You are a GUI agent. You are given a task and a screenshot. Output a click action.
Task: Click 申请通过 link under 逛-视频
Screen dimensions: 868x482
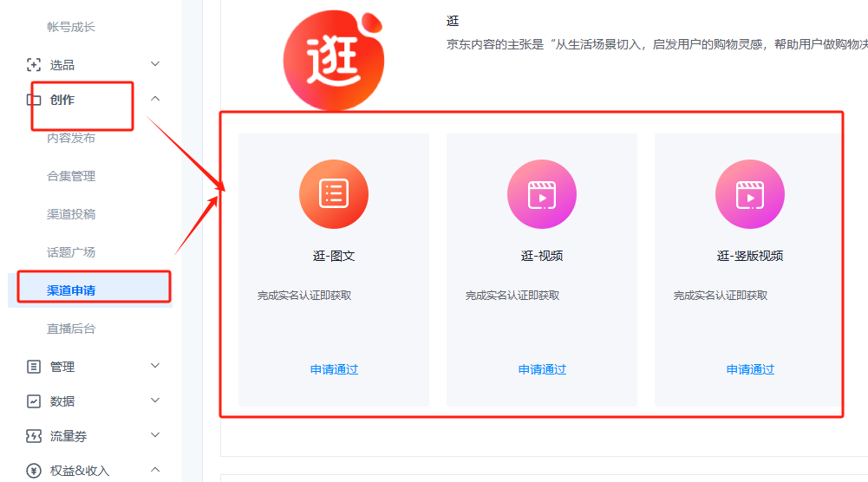[x=542, y=369]
